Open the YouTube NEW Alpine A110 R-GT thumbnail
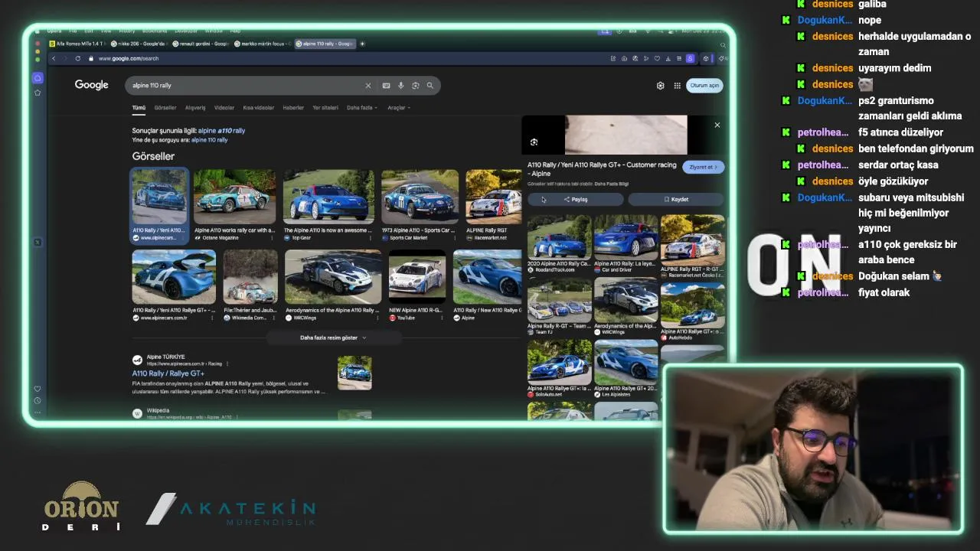 point(417,277)
